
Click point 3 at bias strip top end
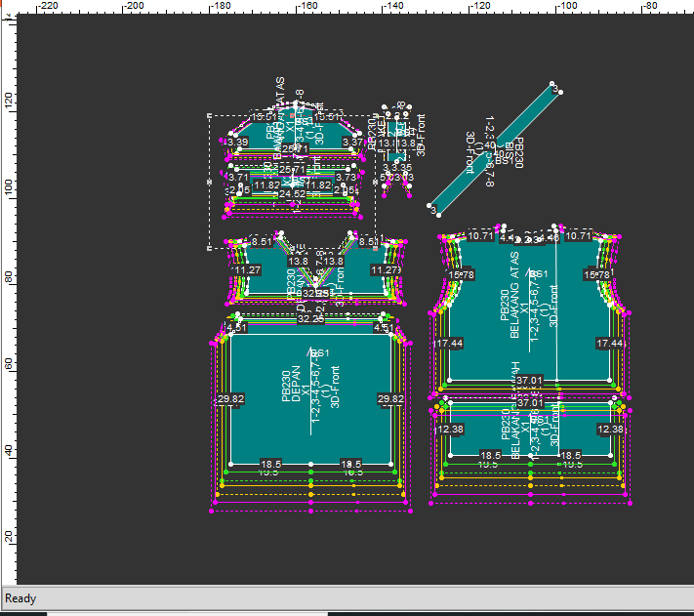(554, 89)
